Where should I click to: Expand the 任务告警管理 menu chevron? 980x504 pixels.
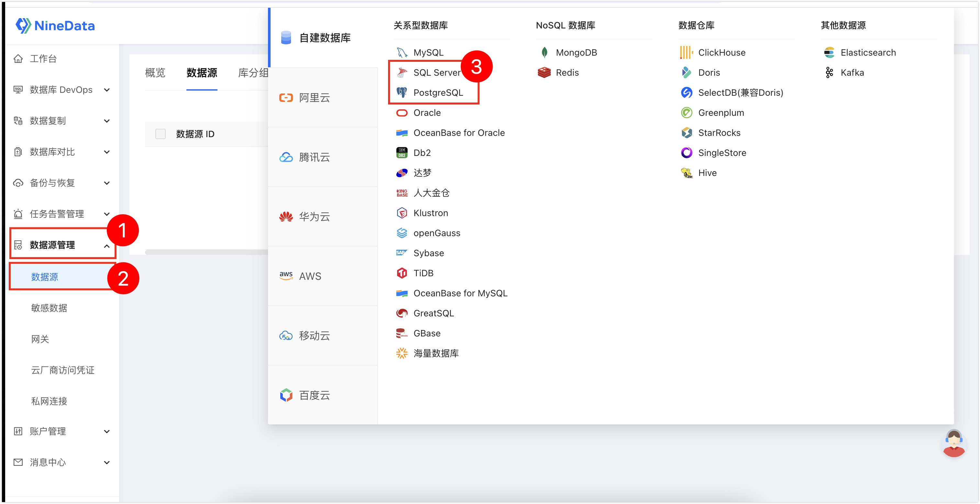click(107, 214)
